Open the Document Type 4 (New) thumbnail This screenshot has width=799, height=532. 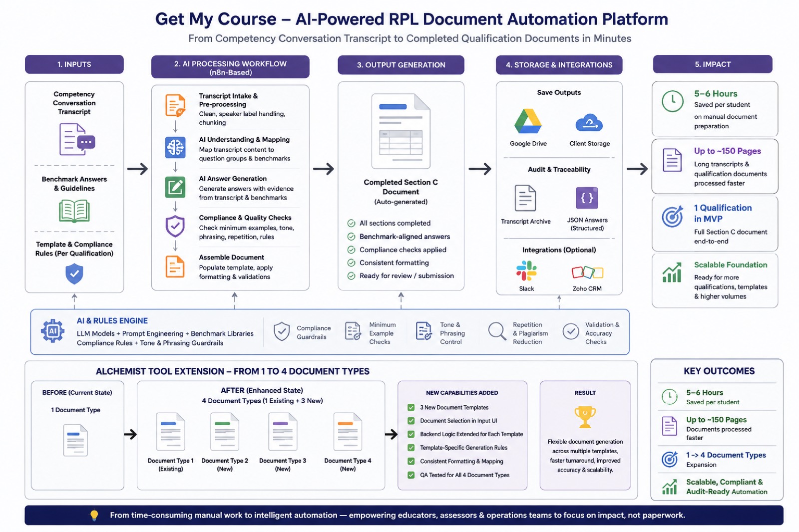(348, 432)
